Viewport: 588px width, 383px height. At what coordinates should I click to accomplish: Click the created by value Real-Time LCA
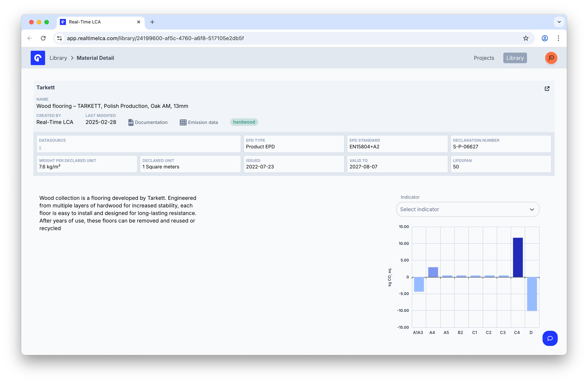coord(55,122)
